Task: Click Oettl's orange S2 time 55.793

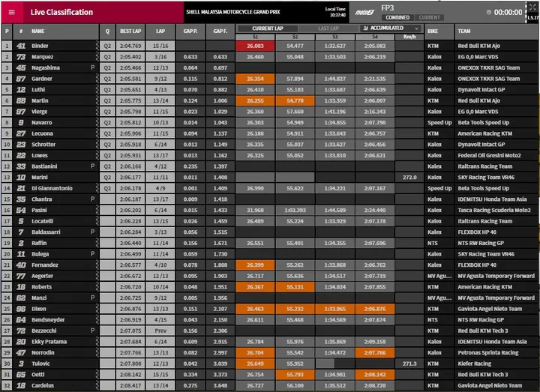Action: [295, 375]
